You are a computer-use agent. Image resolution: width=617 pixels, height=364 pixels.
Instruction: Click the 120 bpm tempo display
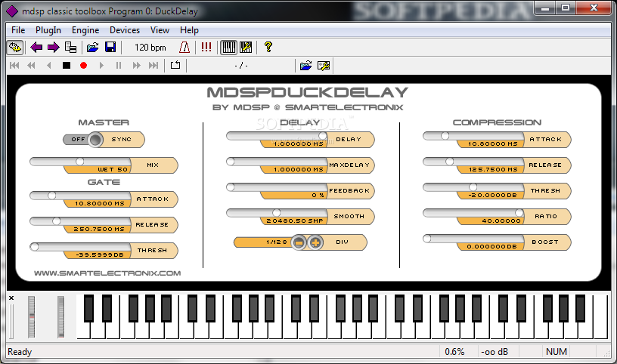150,48
